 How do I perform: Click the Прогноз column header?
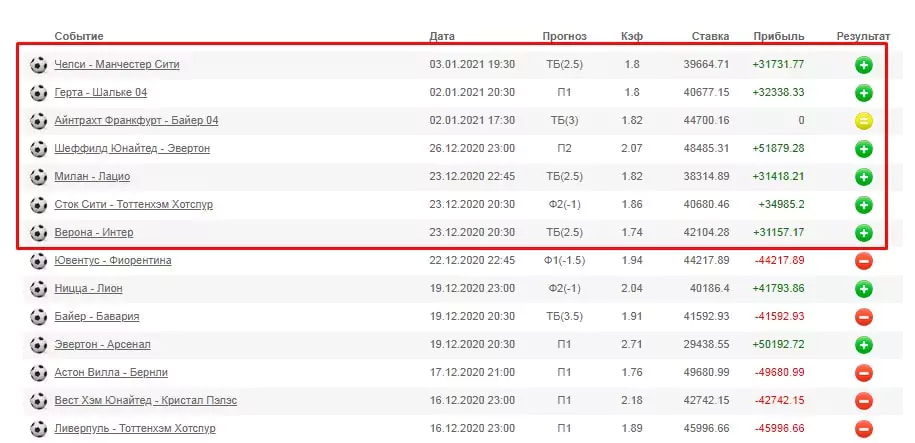coord(564,36)
